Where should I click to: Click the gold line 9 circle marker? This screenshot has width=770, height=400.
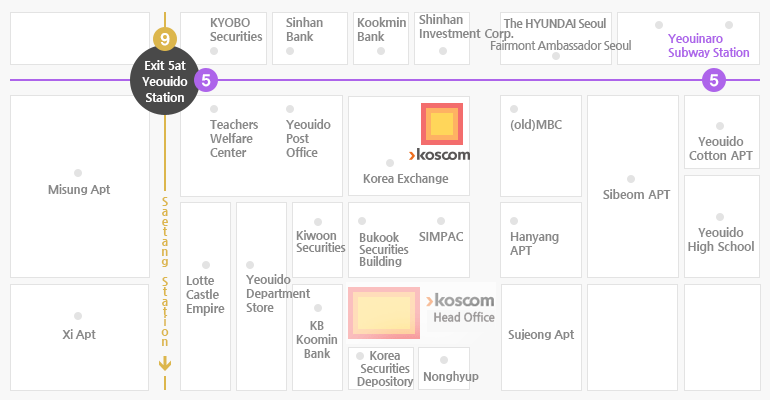[165, 39]
